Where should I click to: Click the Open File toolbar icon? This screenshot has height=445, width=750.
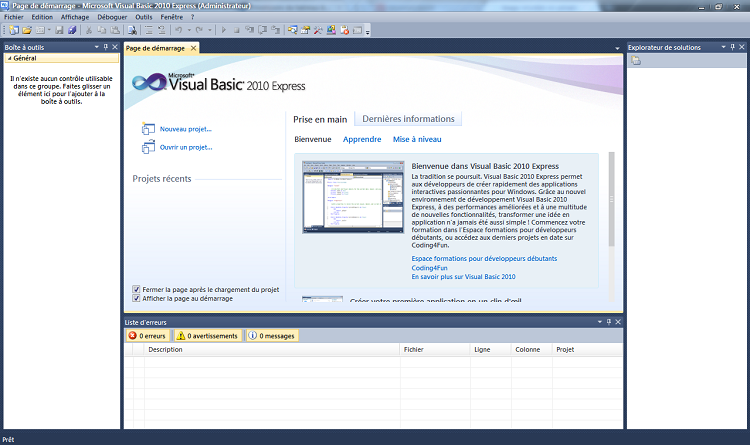(28, 30)
